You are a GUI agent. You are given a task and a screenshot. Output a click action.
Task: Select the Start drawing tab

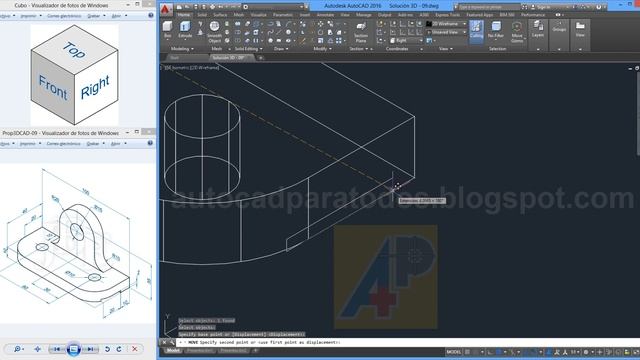(175, 58)
